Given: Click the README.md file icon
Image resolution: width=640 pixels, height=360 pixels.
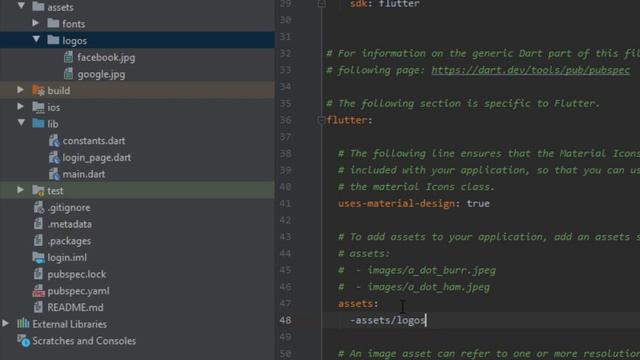Looking at the screenshot, I should click(x=38, y=307).
